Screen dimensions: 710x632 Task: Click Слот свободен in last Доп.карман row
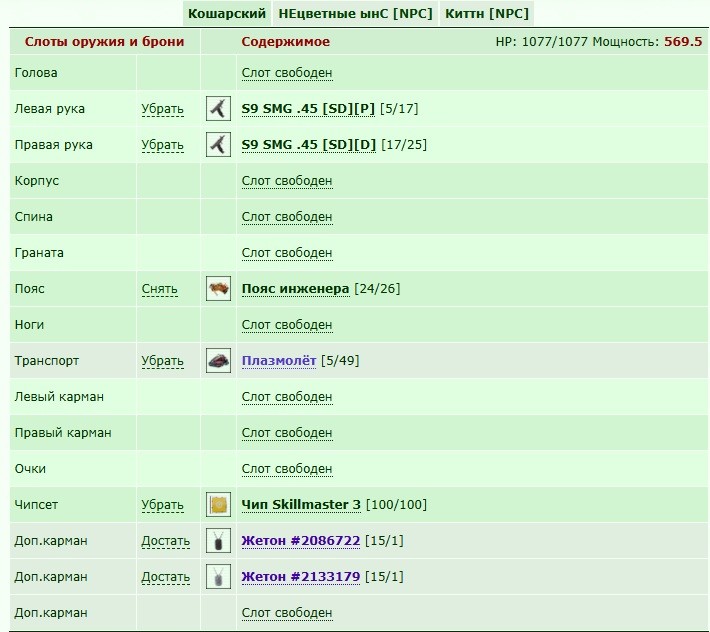(x=287, y=613)
